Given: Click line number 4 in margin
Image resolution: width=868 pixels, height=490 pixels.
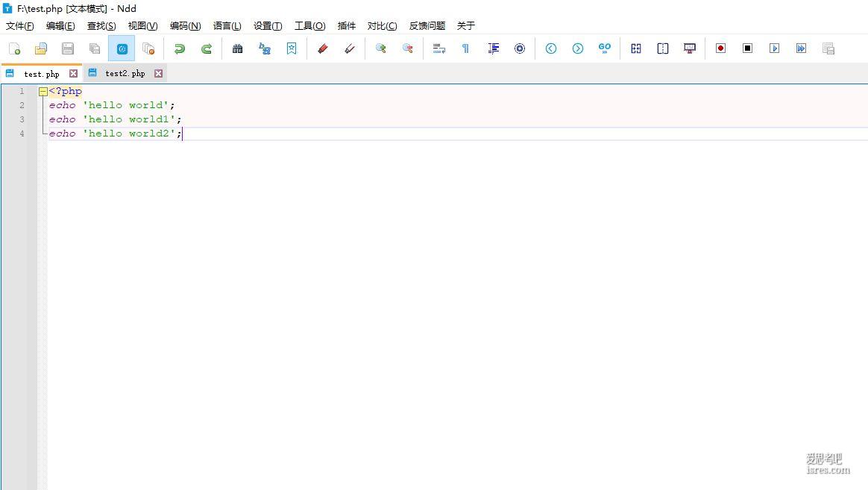Looking at the screenshot, I should point(22,134).
